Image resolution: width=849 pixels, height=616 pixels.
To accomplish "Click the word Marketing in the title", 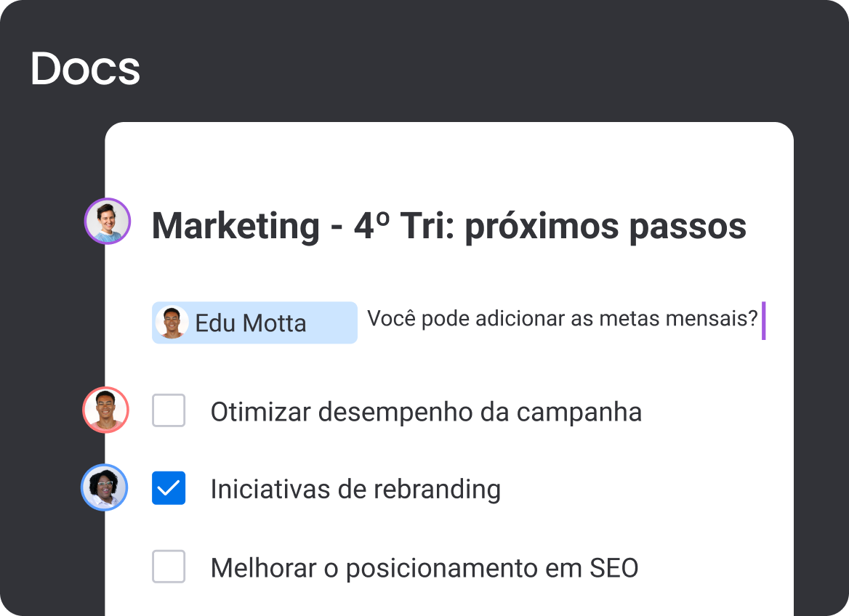I will pos(236,226).
